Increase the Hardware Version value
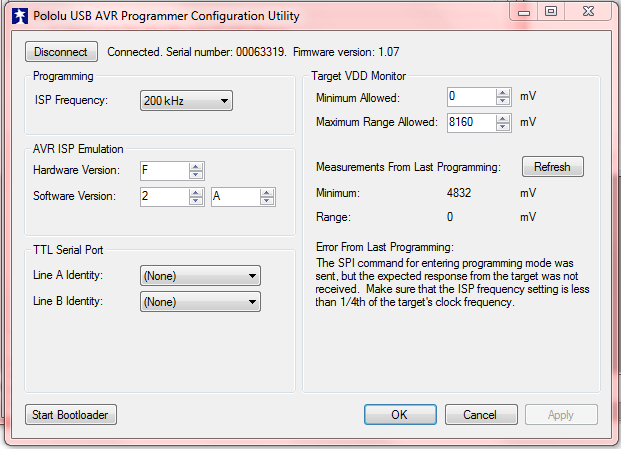Image resolution: width=621 pixels, height=449 pixels. [x=196, y=166]
